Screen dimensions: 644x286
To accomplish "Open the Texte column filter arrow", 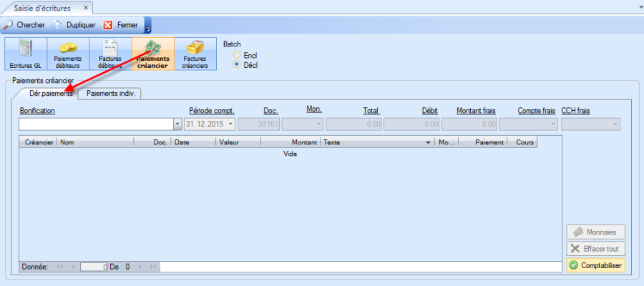I will pos(429,142).
